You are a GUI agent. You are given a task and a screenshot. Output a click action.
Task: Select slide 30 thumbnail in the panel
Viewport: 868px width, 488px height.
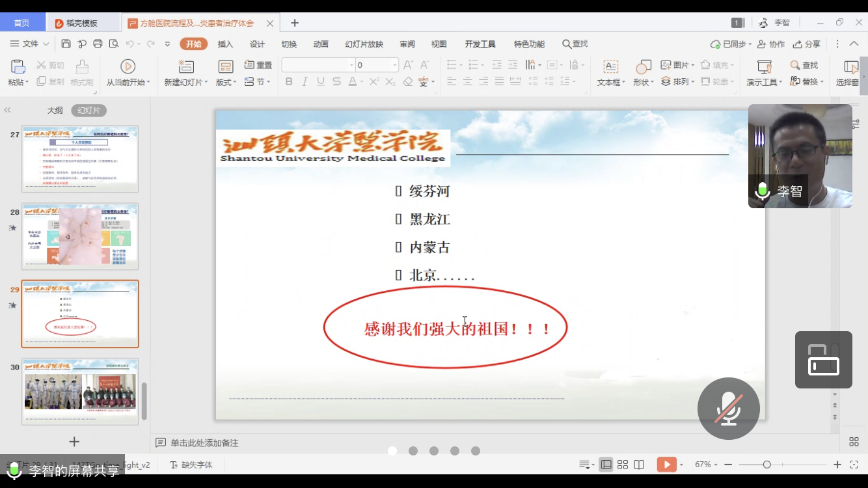click(x=80, y=391)
